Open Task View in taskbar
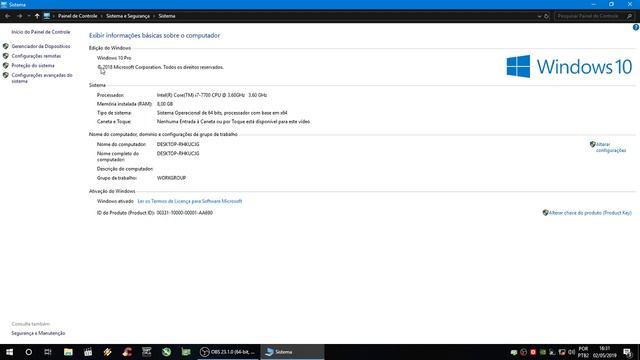 pyautogui.click(x=48, y=352)
